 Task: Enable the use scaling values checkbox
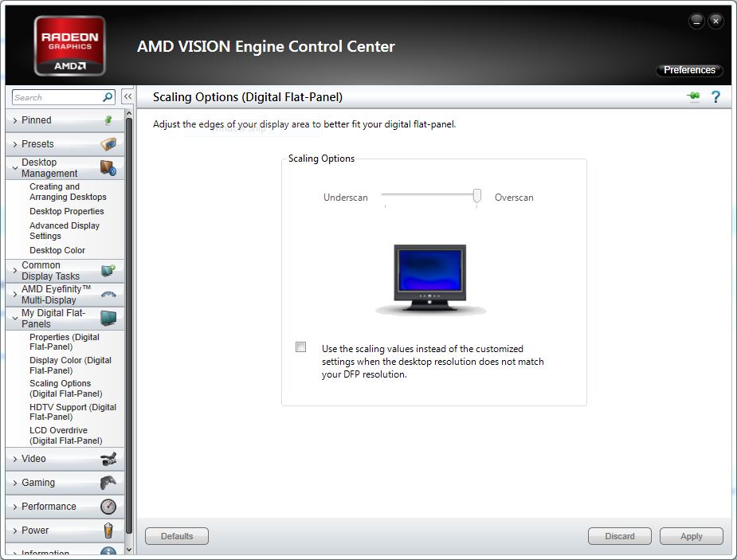[x=301, y=347]
